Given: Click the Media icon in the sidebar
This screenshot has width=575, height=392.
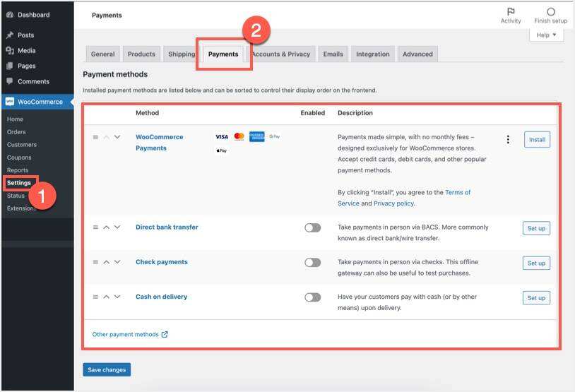Looking at the screenshot, I should [x=10, y=51].
